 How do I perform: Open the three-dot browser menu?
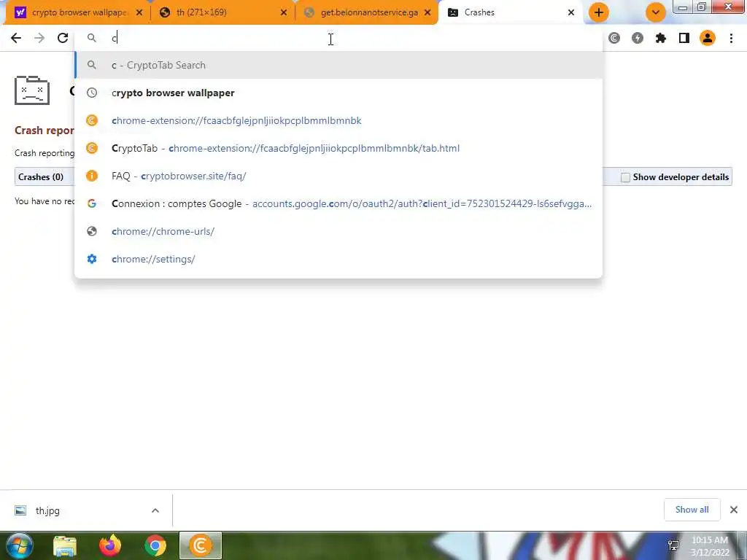[731, 38]
